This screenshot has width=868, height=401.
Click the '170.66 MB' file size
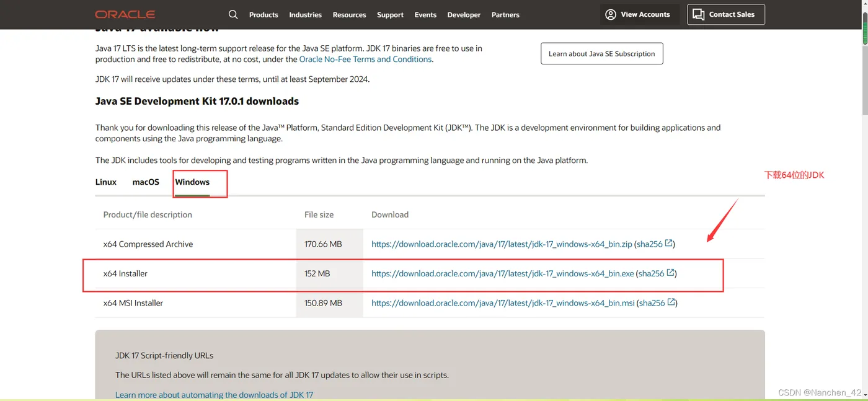323,244
